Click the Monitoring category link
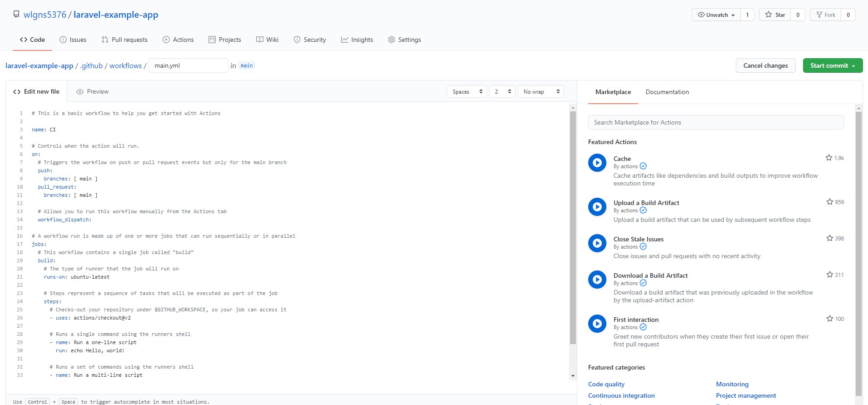868x405 pixels. 732,384
